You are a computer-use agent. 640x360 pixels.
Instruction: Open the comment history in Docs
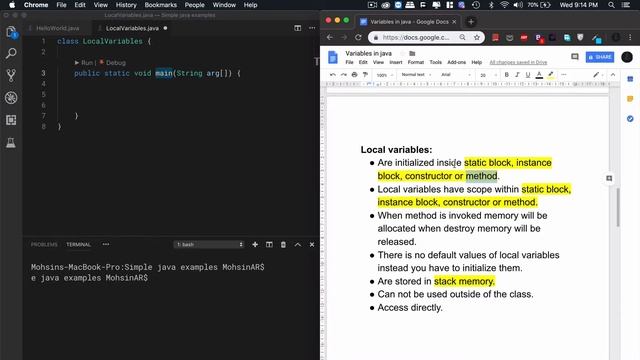pyautogui.click(x=575, y=57)
